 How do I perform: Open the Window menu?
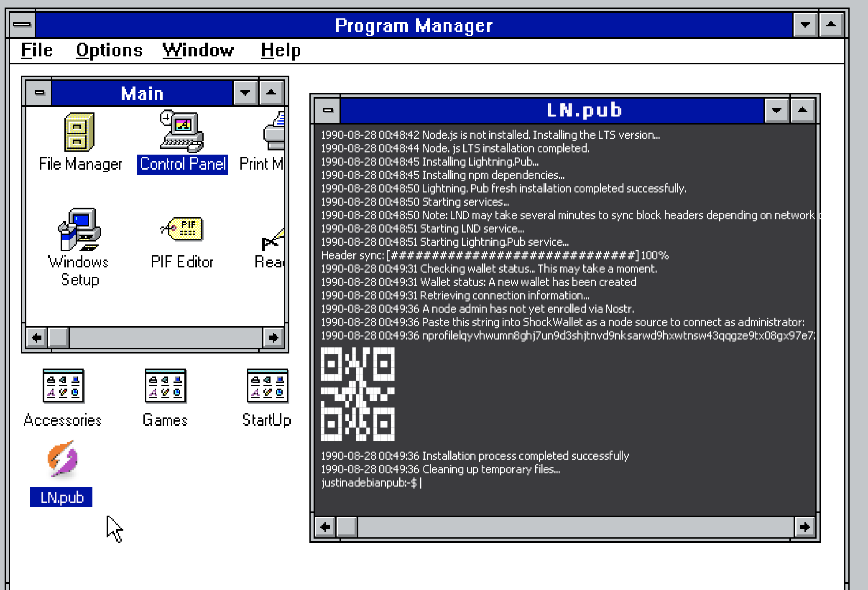click(x=198, y=51)
